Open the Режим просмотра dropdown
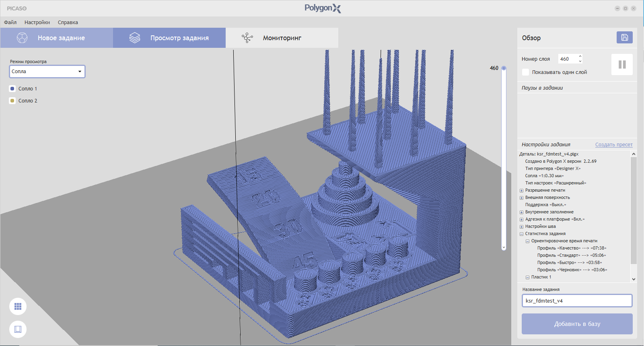 (47, 72)
